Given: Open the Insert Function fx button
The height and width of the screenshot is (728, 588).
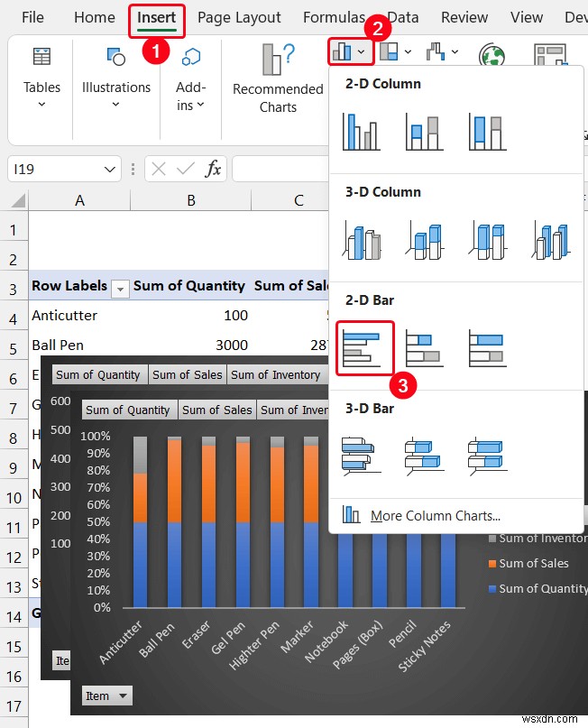Looking at the screenshot, I should (213, 169).
